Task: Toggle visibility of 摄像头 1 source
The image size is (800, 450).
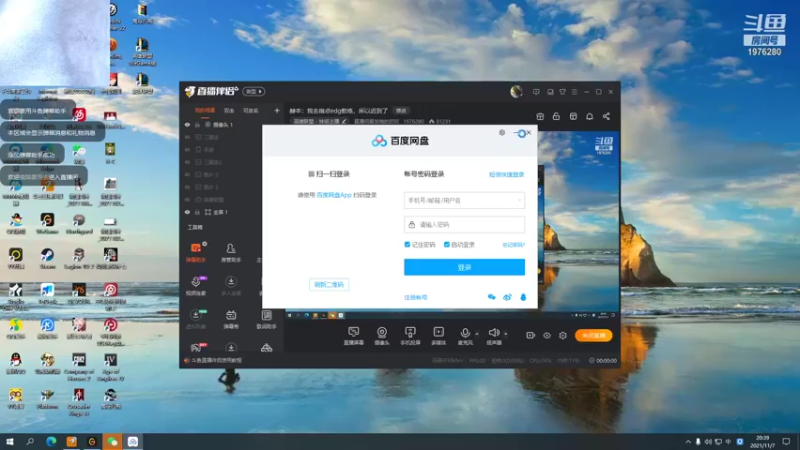Action: click(187, 124)
